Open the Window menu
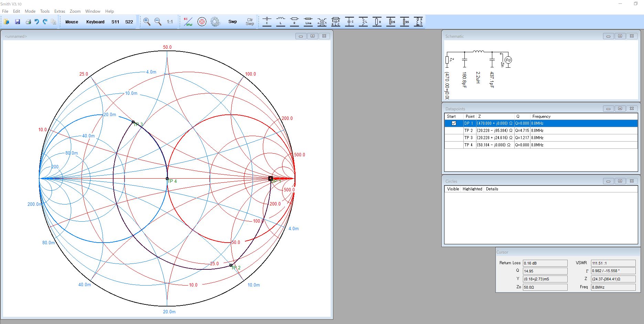 [93, 11]
